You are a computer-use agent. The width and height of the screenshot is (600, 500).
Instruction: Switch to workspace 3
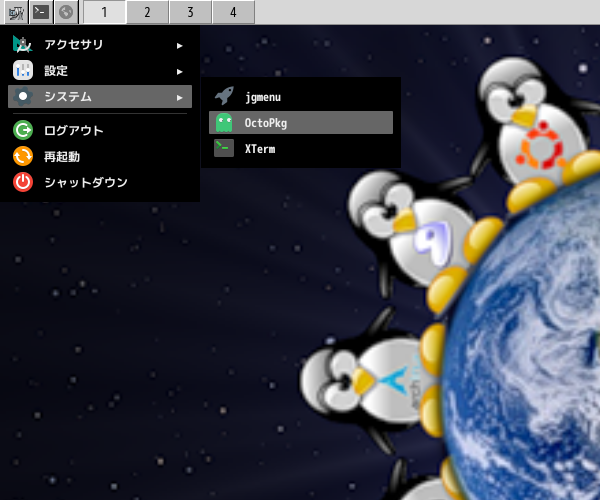point(190,12)
